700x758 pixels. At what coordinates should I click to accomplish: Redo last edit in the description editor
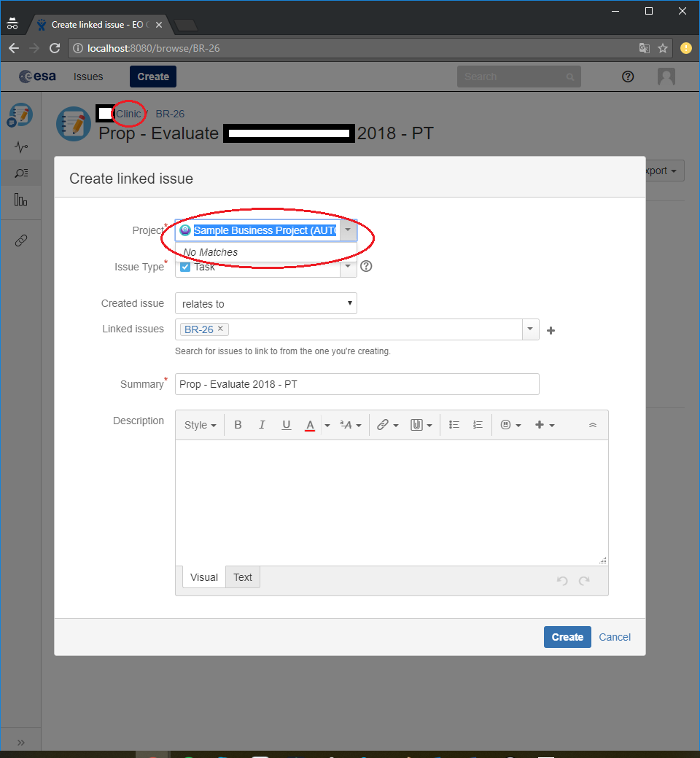(x=584, y=580)
